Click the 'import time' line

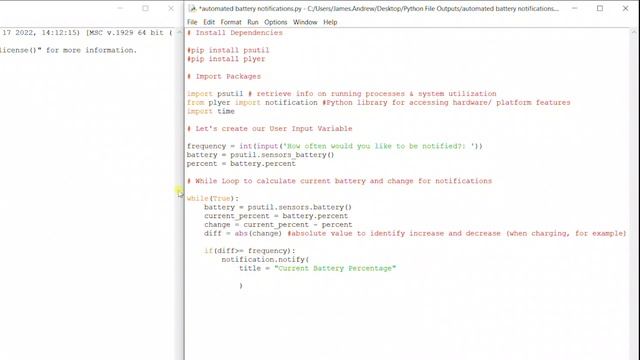211,111
